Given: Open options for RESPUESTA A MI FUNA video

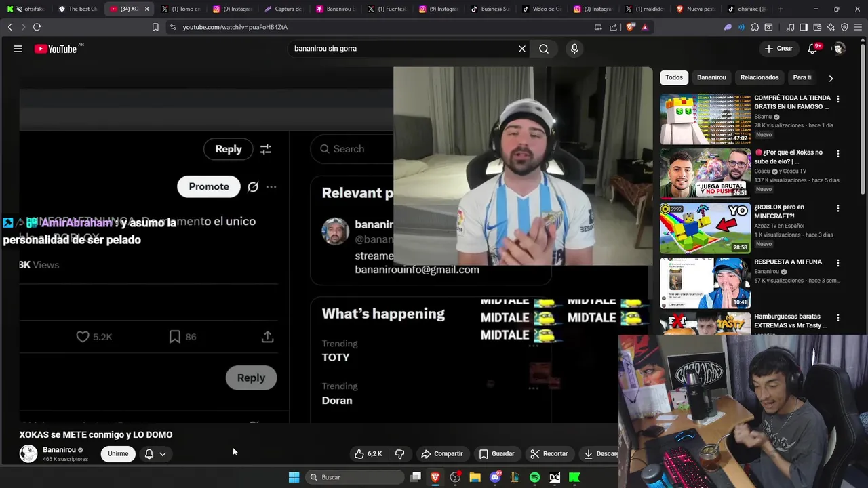Looking at the screenshot, I should (x=838, y=263).
